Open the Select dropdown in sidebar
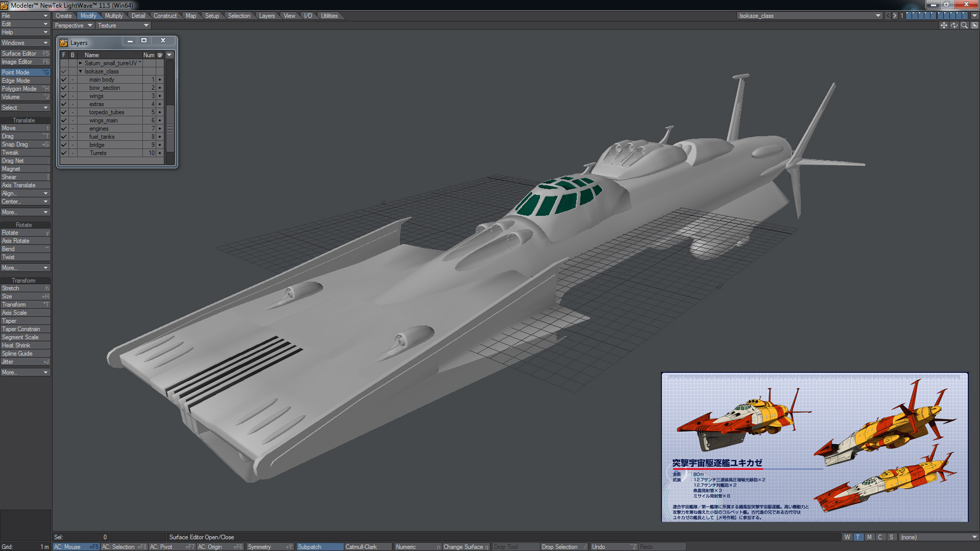Image resolution: width=980 pixels, height=551 pixels. click(25, 108)
